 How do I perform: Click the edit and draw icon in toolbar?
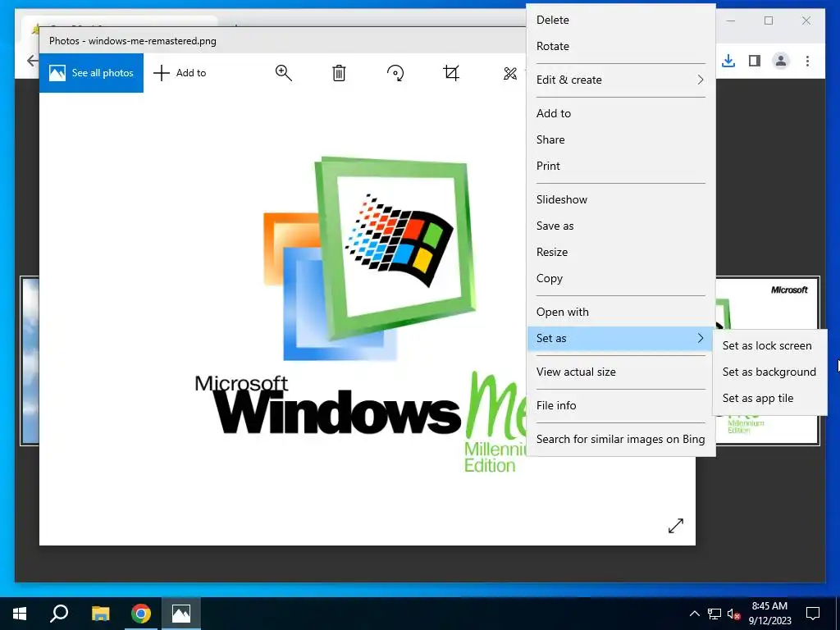click(x=510, y=73)
